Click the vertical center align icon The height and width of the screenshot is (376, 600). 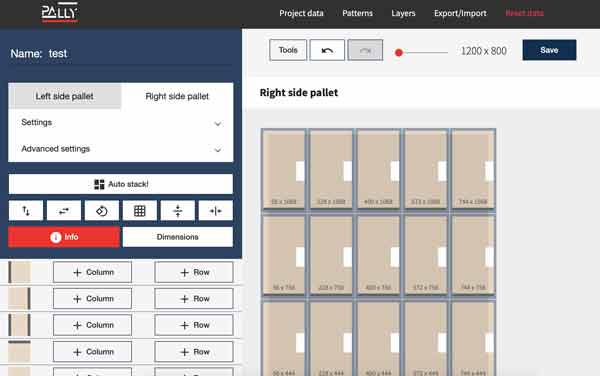click(x=178, y=211)
